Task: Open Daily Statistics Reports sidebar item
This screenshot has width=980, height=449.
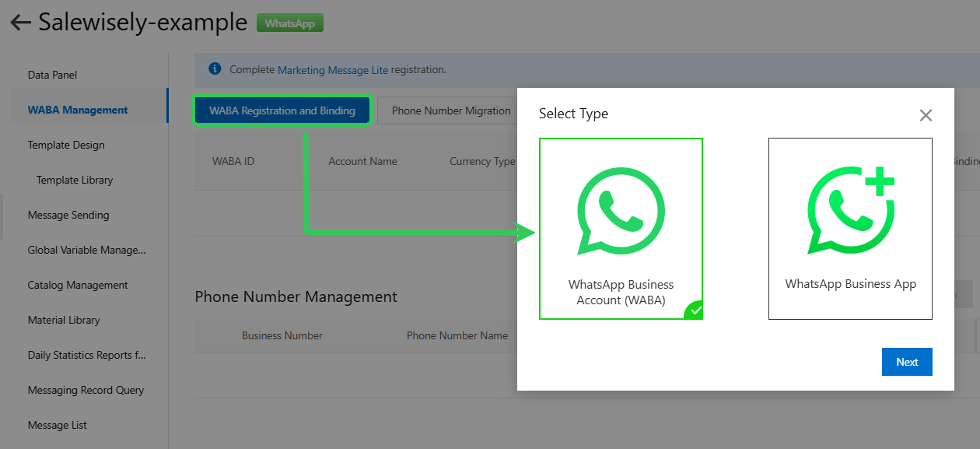Action: [x=86, y=355]
